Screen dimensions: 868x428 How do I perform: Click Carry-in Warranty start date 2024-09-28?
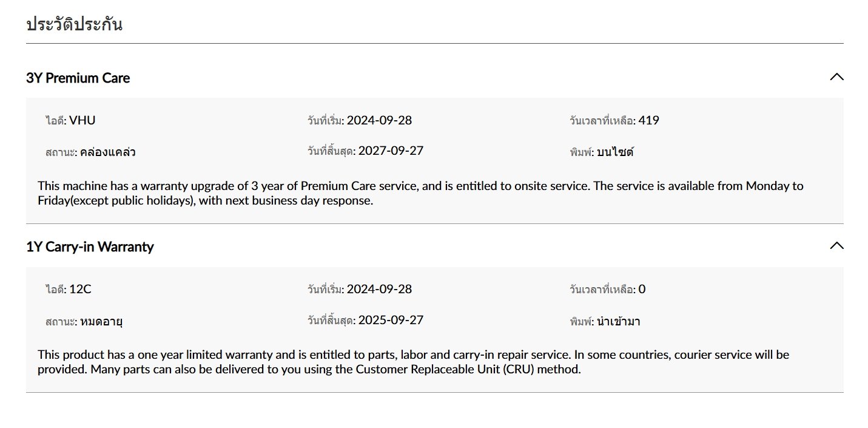pos(379,289)
